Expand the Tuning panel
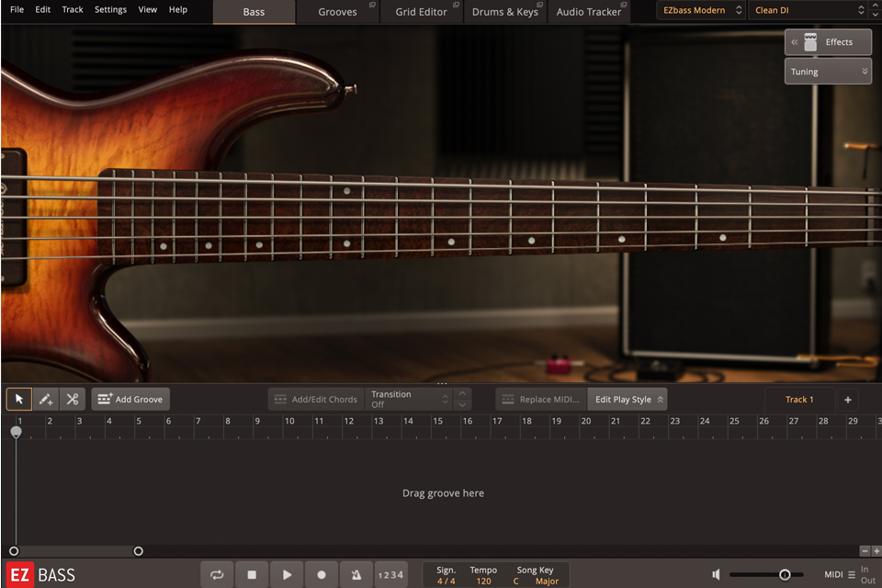Screen dimensions: 882x588 pos(827,71)
